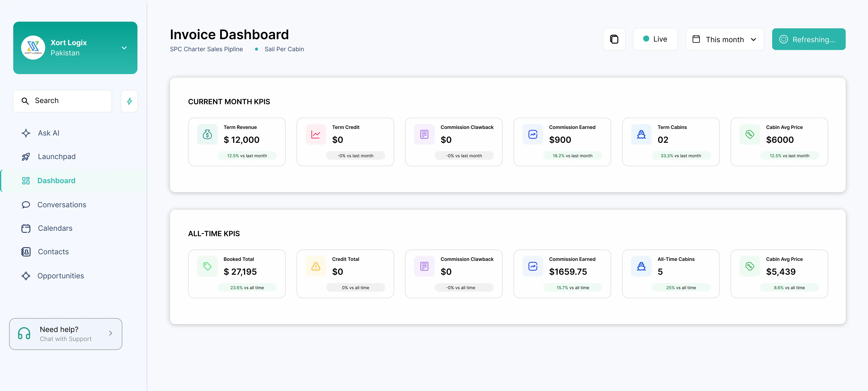Click the Search input field

tap(62, 101)
